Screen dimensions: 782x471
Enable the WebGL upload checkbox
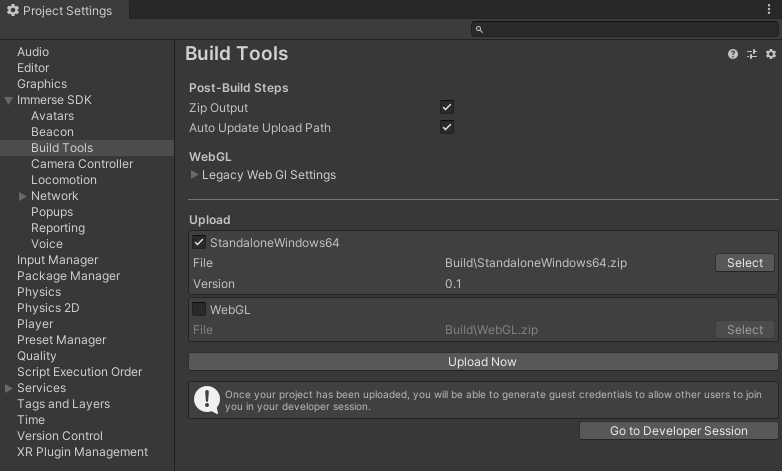[199, 309]
